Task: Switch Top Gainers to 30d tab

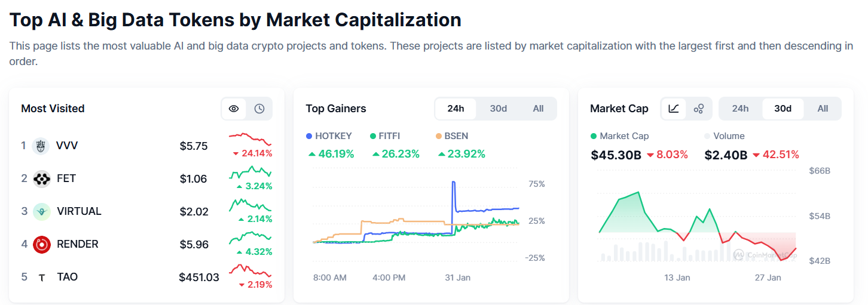Action: pyautogui.click(x=498, y=109)
